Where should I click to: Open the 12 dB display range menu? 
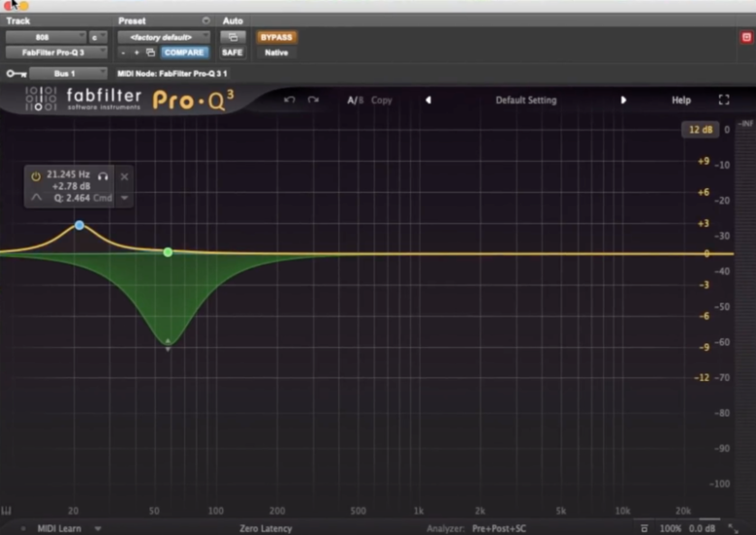click(x=701, y=130)
